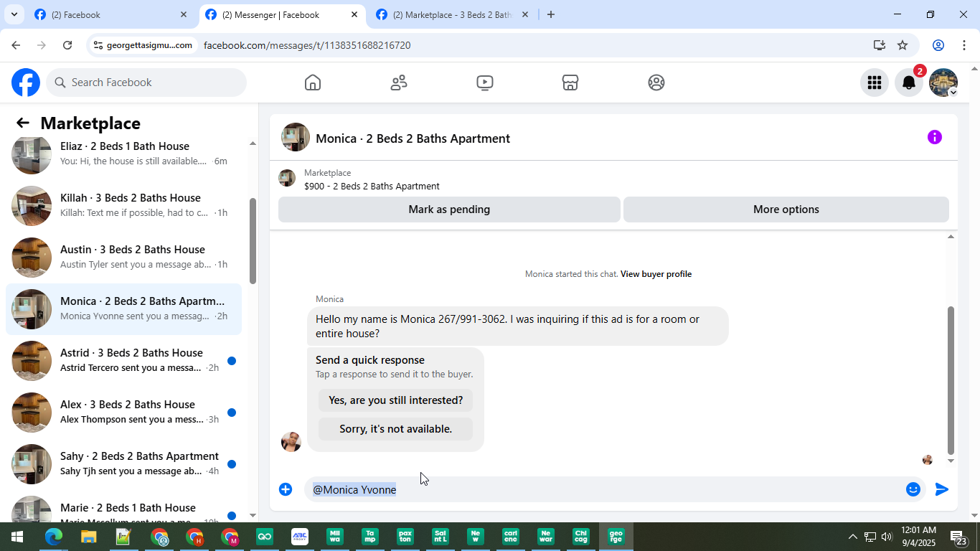Open the ABC Proxy taskbar icon
The height and width of the screenshot is (551, 980).
[300, 537]
